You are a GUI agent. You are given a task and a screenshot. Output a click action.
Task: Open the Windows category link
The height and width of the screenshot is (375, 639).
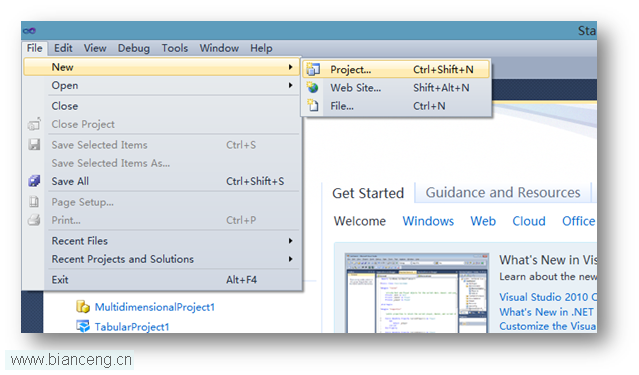pos(428,221)
